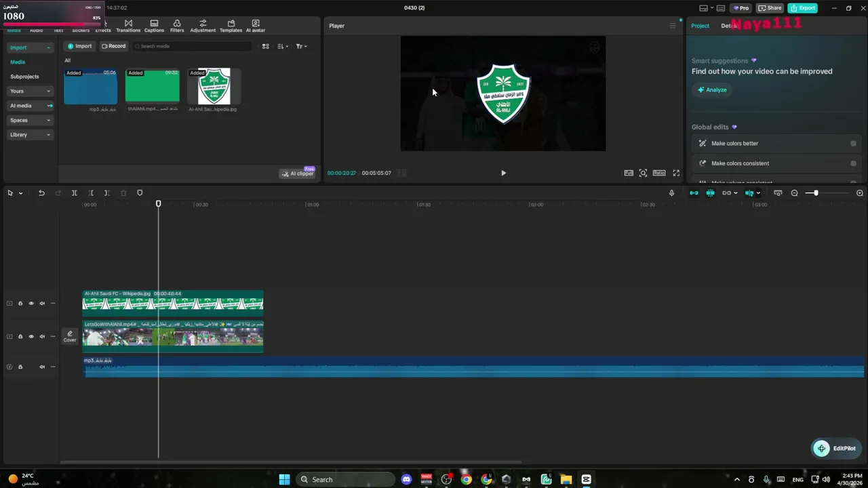Click the Export button

point(803,8)
